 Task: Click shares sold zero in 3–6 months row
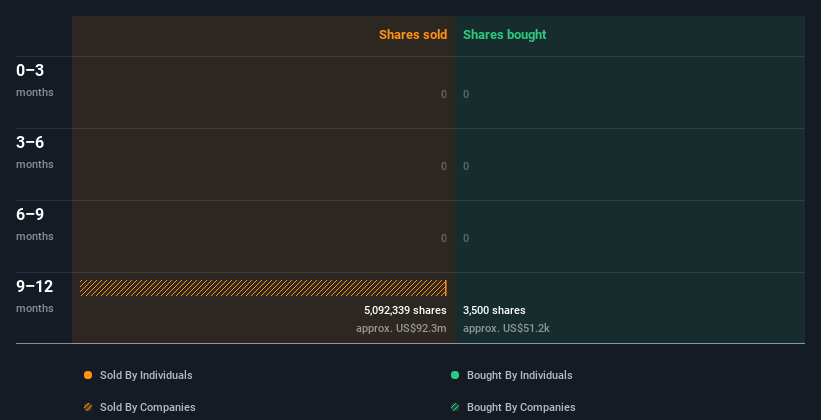444,167
